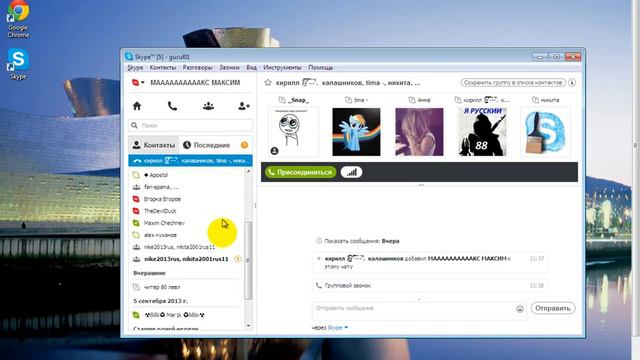Open the Вид menu
Image resolution: width=640 pixels, height=360 pixels.
(x=251, y=67)
